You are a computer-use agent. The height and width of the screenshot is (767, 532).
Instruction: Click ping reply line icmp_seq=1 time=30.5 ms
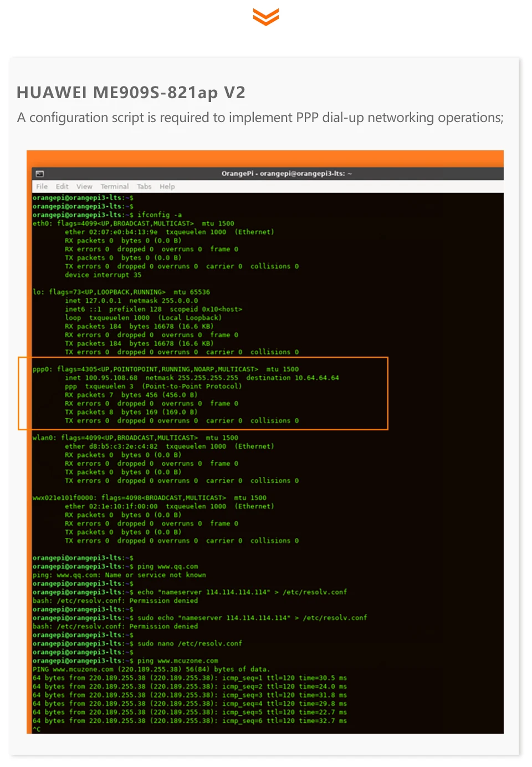(190, 678)
